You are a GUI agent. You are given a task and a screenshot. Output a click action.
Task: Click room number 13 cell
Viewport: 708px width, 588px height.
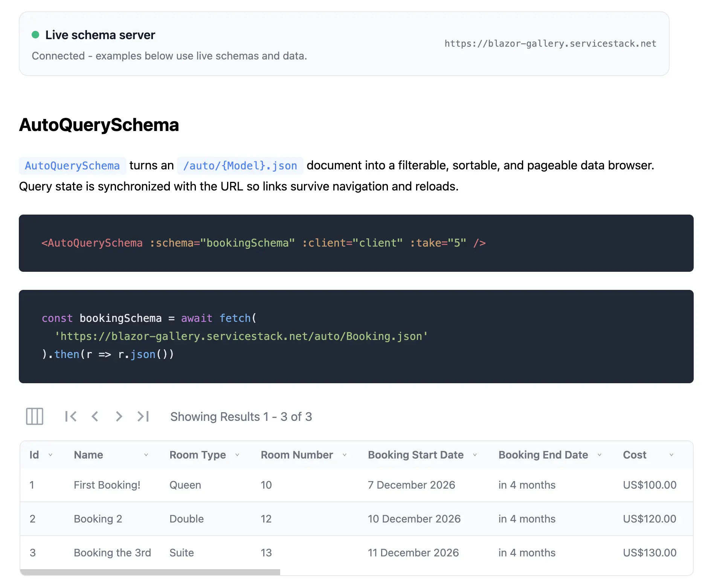[266, 553]
